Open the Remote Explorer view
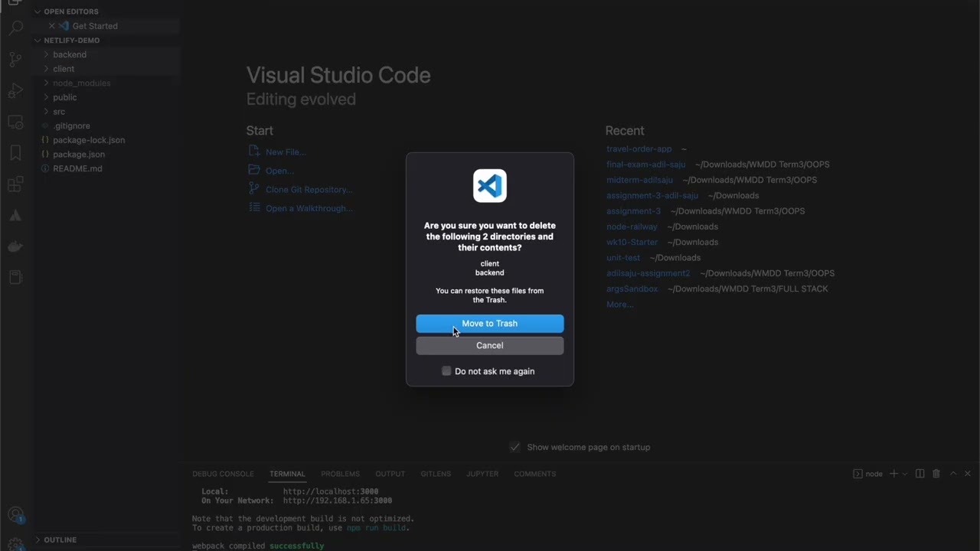Image resolution: width=980 pixels, height=551 pixels. tap(15, 122)
